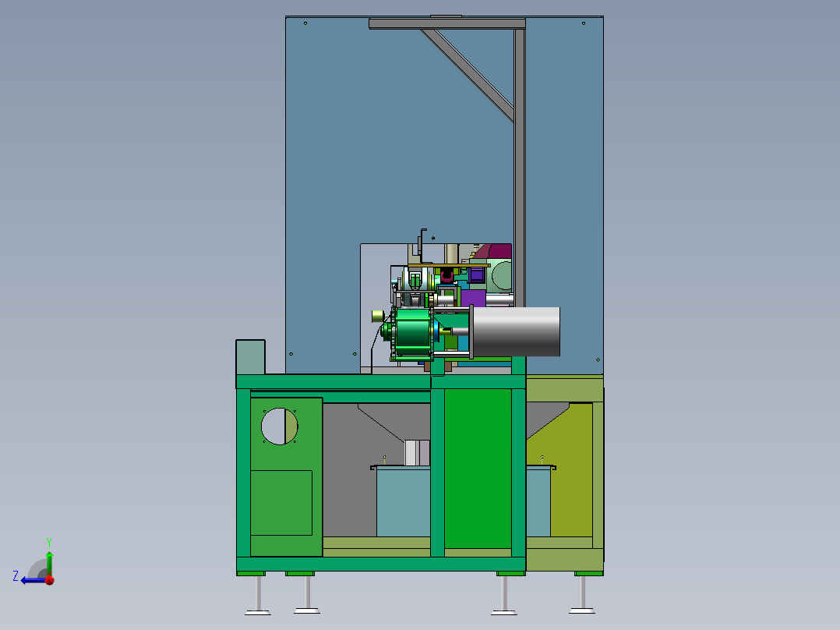Screen dimensions: 840x630
Task: Click the green Y axis arrow of triad
Action: pyautogui.click(x=49, y=562)
